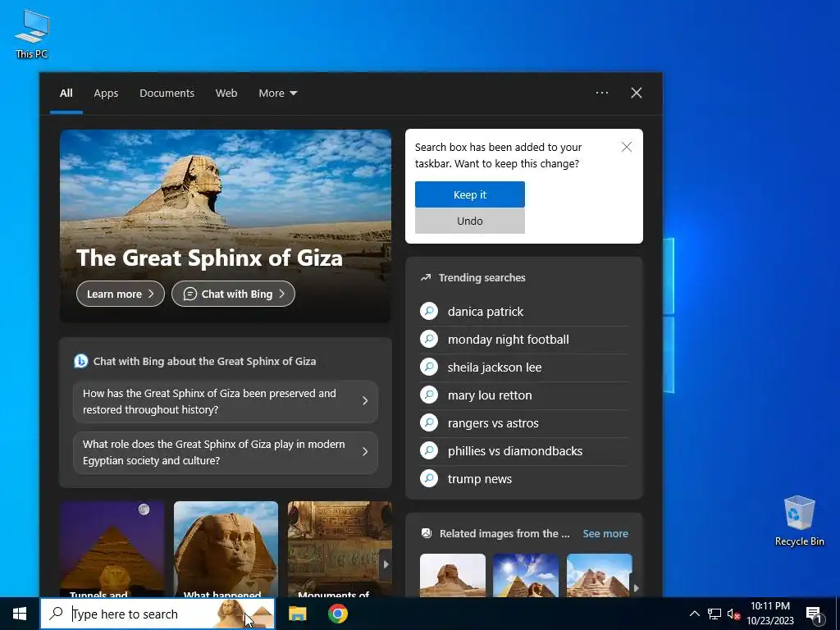Search trending topic phillies vs diamondbacks
840x630 pixels.
coord(524,450)
